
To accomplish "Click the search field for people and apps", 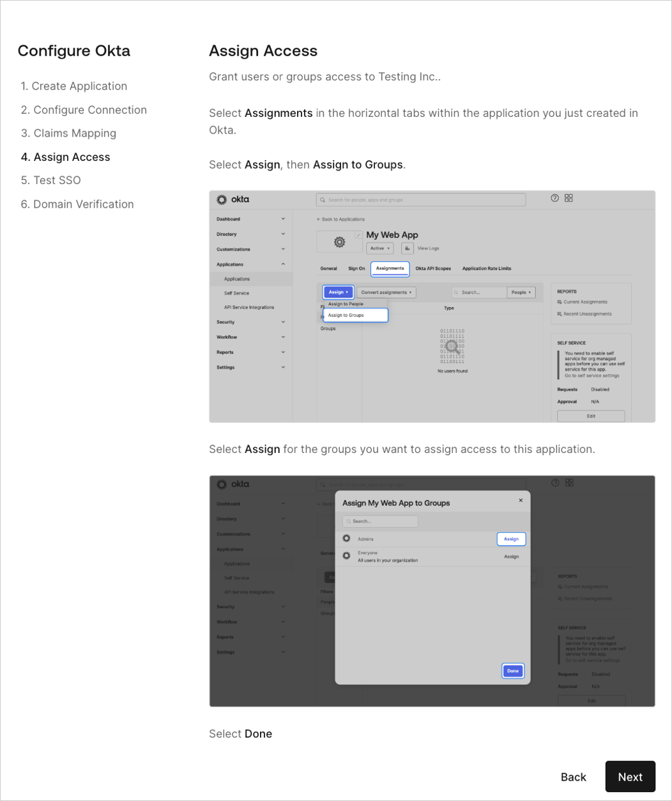I will 420,199.
